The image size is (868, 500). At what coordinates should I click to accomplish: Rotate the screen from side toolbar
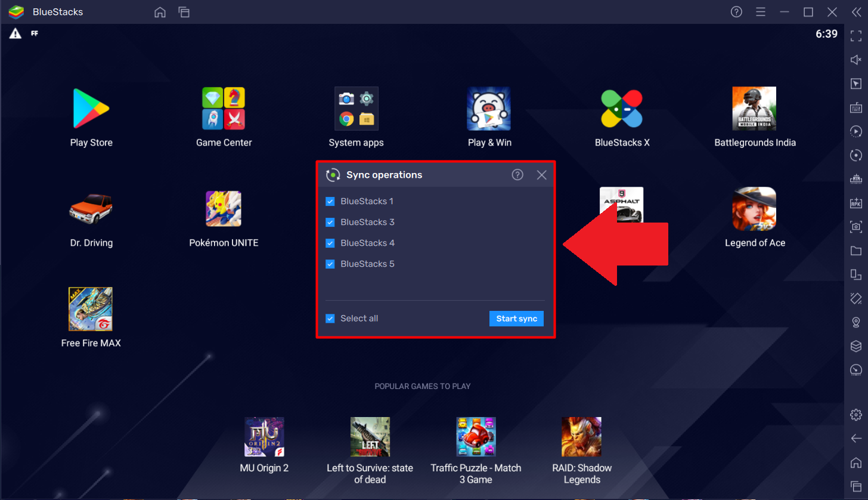[856, 298]
